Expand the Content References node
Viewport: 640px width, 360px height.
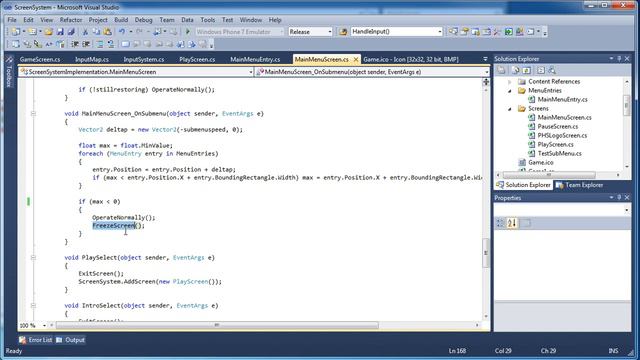coord(510,82)
